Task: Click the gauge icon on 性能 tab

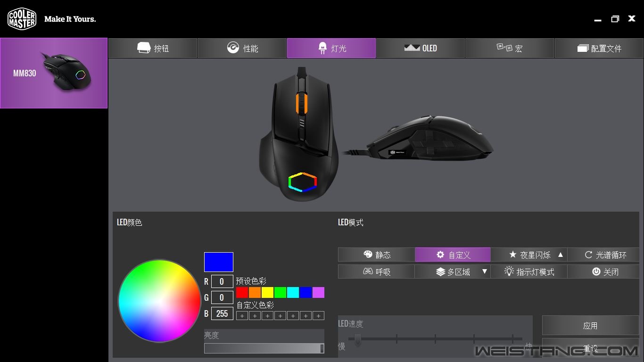Action: point(233,48)
